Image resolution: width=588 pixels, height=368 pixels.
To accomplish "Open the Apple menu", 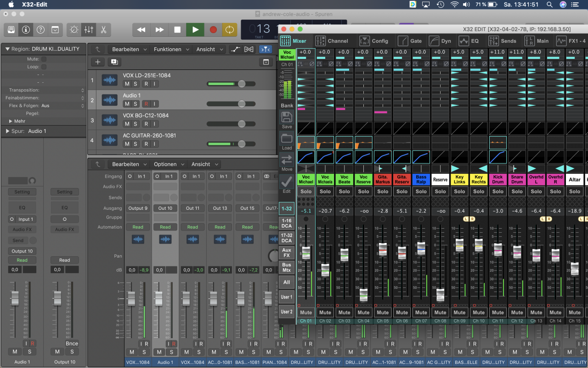I will coord(11,5).
